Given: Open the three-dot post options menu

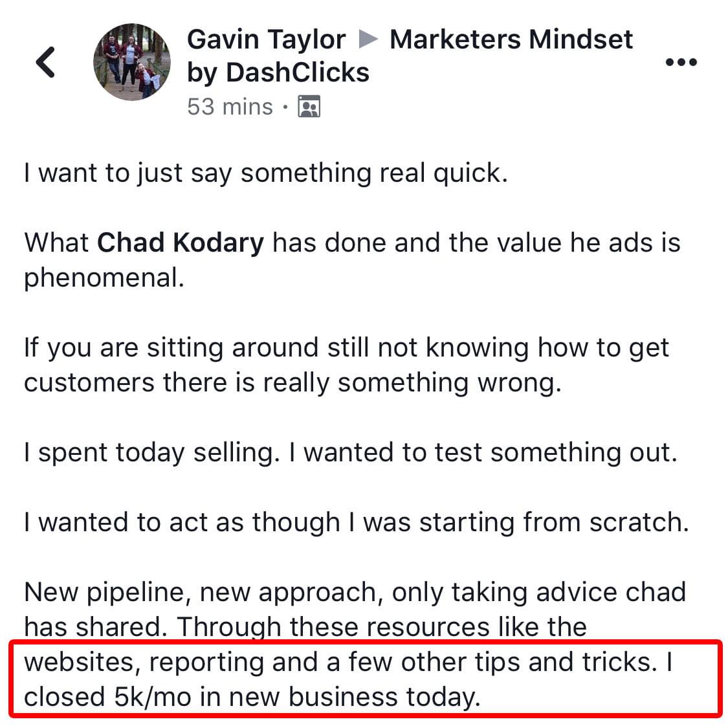Looking at the screenshot, I should point(681,61).
